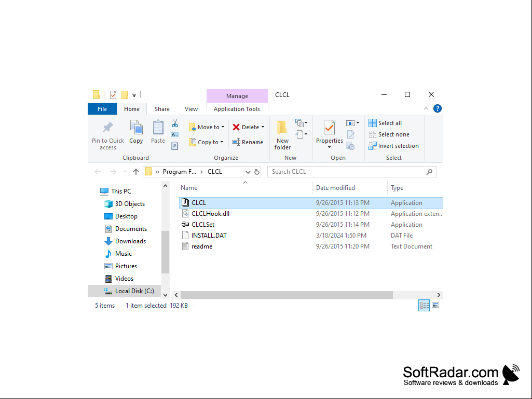The image size is (532, 399).
Task: Sort by Date modified column
Action: [x=335, y=188]
